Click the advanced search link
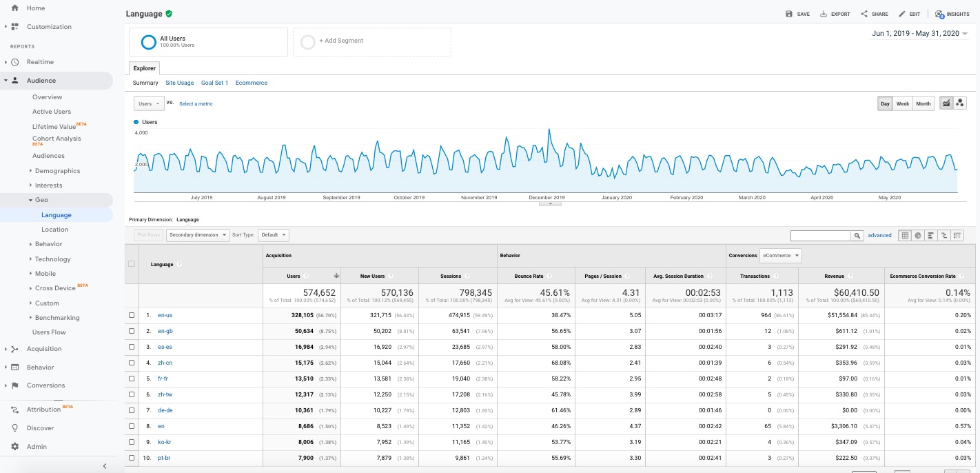Image resolution: width=980 pixels, height=473 pixels. 879,235
